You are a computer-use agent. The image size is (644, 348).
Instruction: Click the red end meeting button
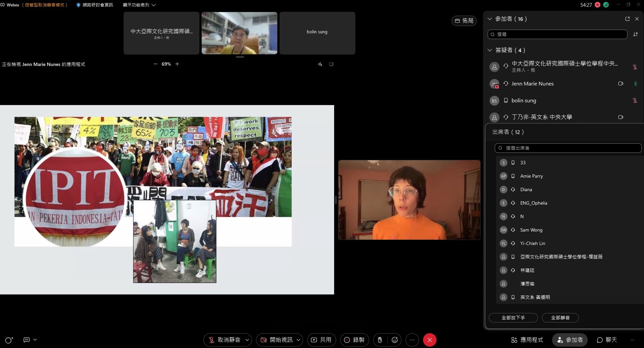pos(430,340)
